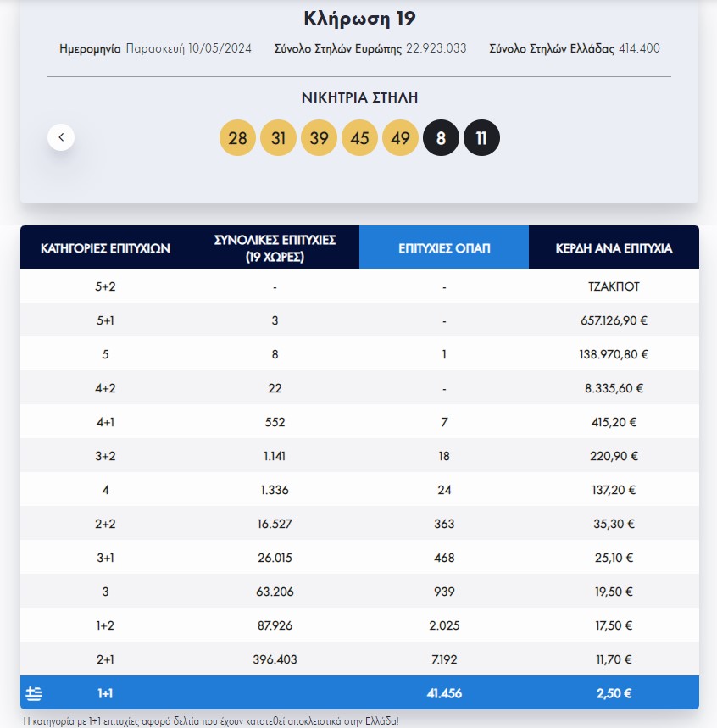This screenshot has width=717, height=728.
Task: Click the 41.456 ΟΠΑΠ winners value
Action: coord(444,693)
